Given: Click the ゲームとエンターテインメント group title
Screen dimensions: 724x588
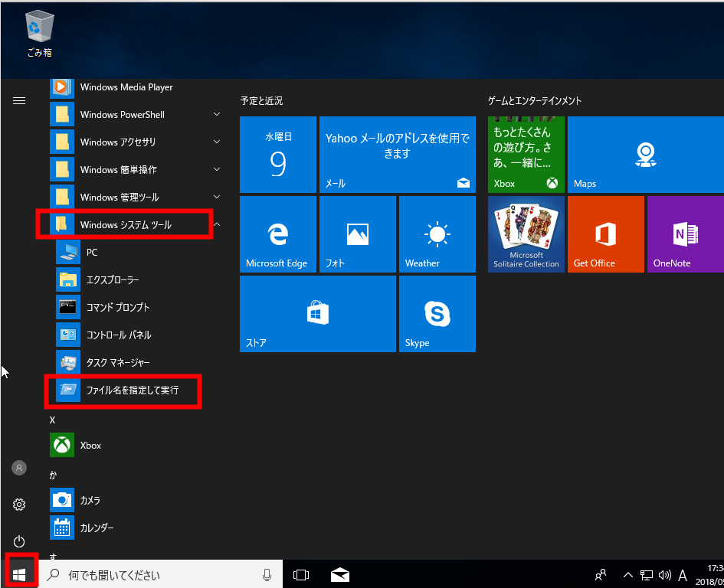Looking at the screenshot, I should coord(535,100).
